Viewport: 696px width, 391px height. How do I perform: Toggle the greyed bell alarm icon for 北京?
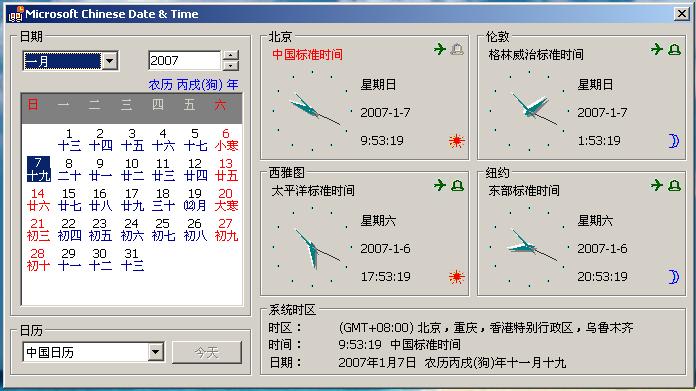click(x=457, y=49)
